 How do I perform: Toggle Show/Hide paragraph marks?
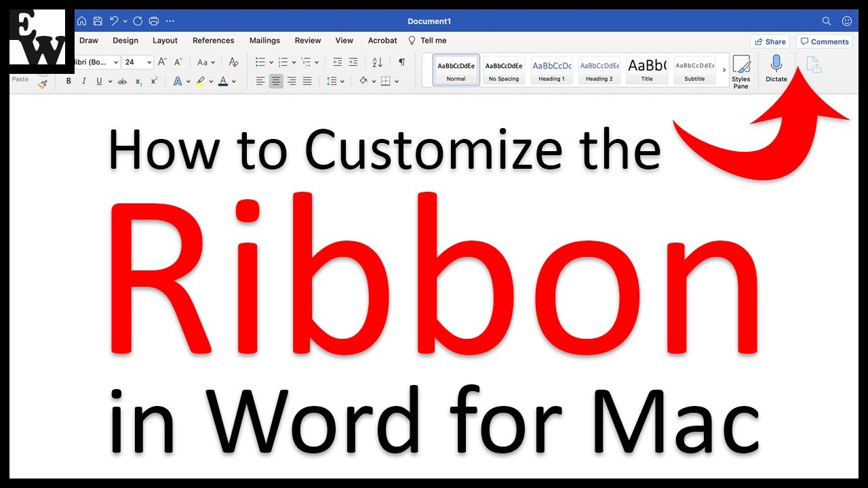(x=401, y=62)
